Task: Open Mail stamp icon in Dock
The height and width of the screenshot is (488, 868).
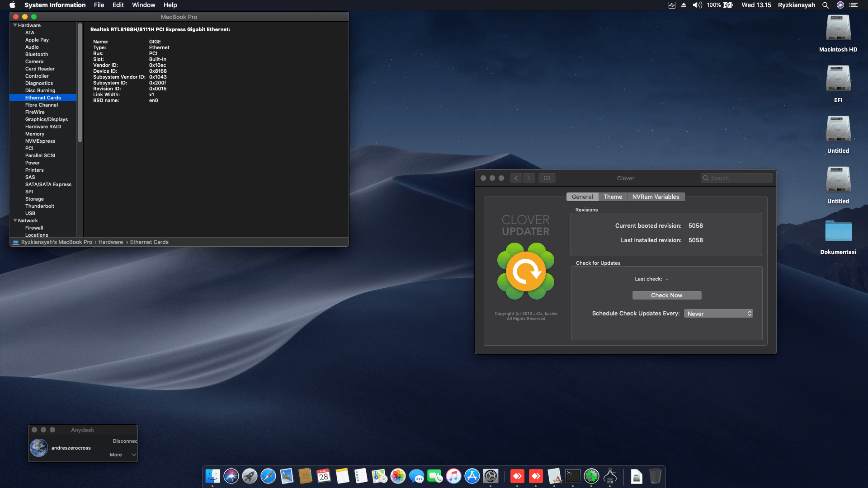Action: pos(287,476)
